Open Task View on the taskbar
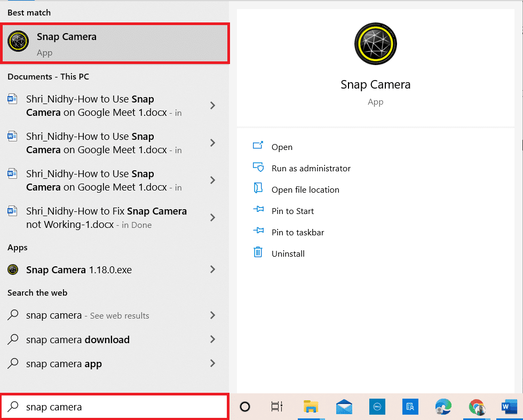This screenshot has height=420, width=523. [x=277, y=407]
